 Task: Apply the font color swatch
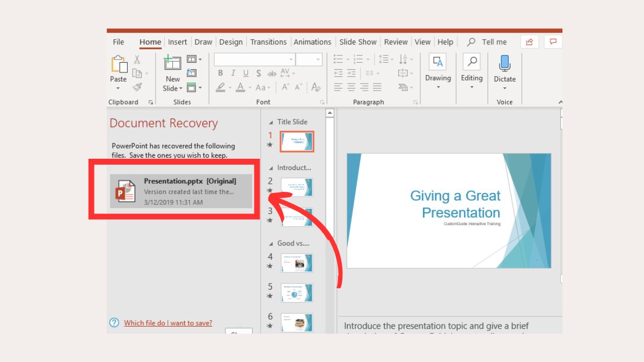click(240, 87)
